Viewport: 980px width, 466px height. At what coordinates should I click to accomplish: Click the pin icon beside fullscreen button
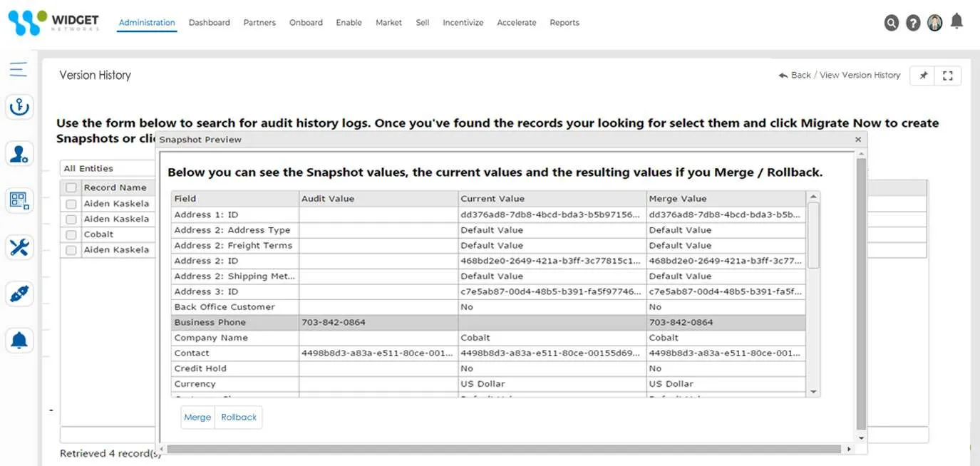[923, 76]
